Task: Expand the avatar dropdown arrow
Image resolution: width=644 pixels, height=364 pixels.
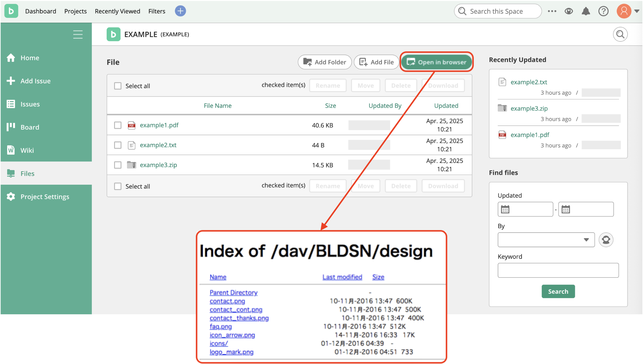Action: (637, 11)
